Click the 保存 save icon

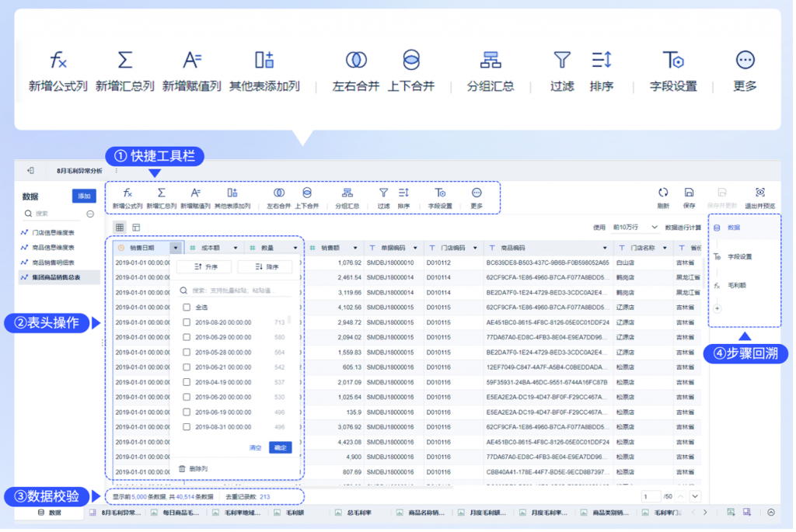pyautogui.click(x=689, y=193)
